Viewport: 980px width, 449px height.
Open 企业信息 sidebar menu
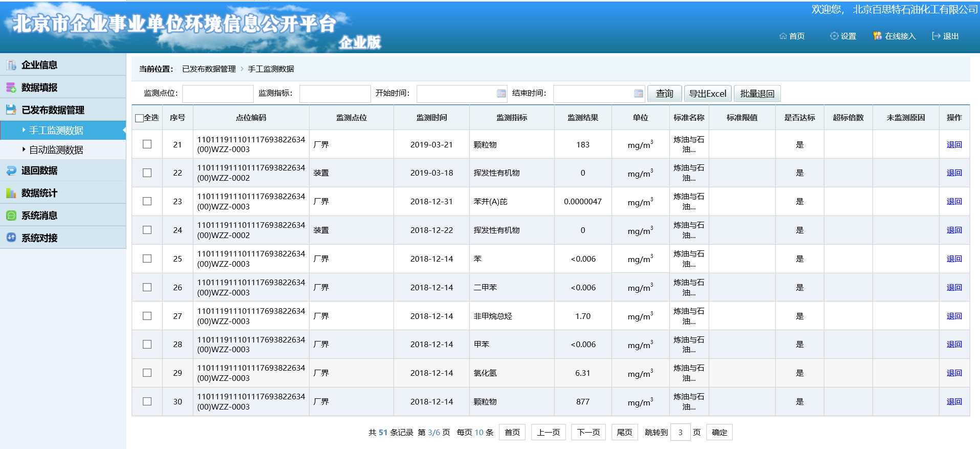(63, 65)
